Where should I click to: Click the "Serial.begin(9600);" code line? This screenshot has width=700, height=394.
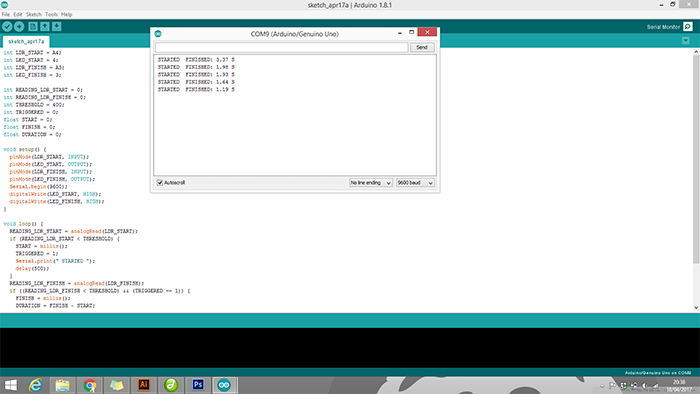pos(38,187)
